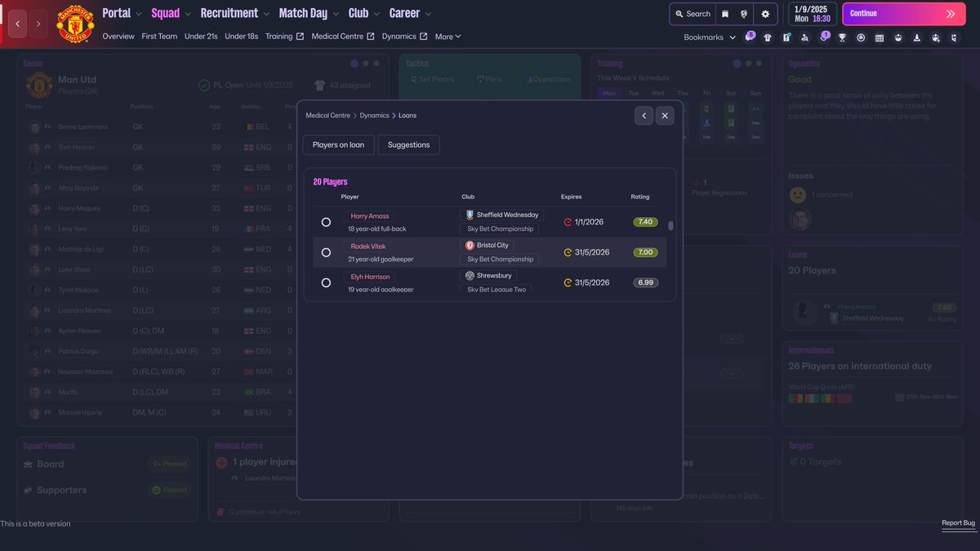Click the 6.99 rating badge
The image size is (980, 551).
pyautogui.click(x=645, y=282)
